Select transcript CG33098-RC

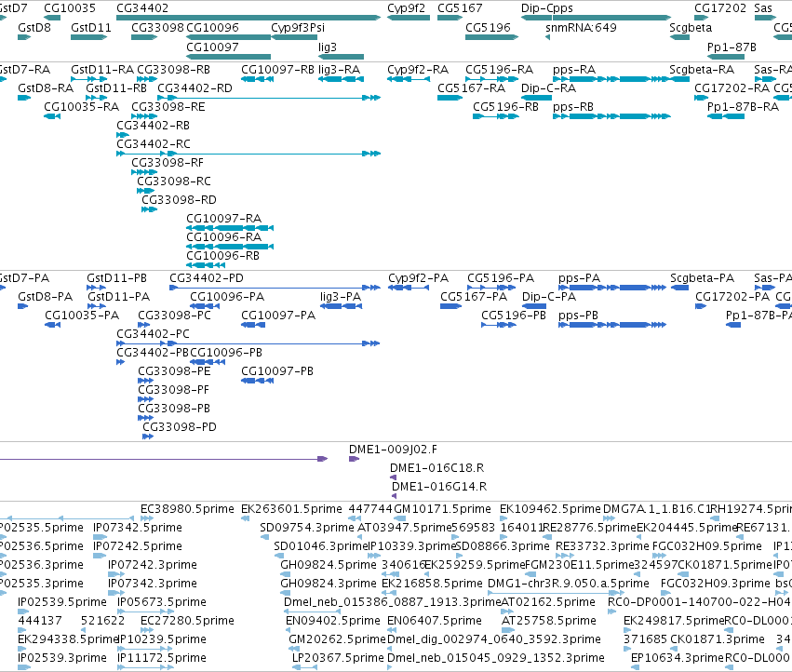[145, 191]
